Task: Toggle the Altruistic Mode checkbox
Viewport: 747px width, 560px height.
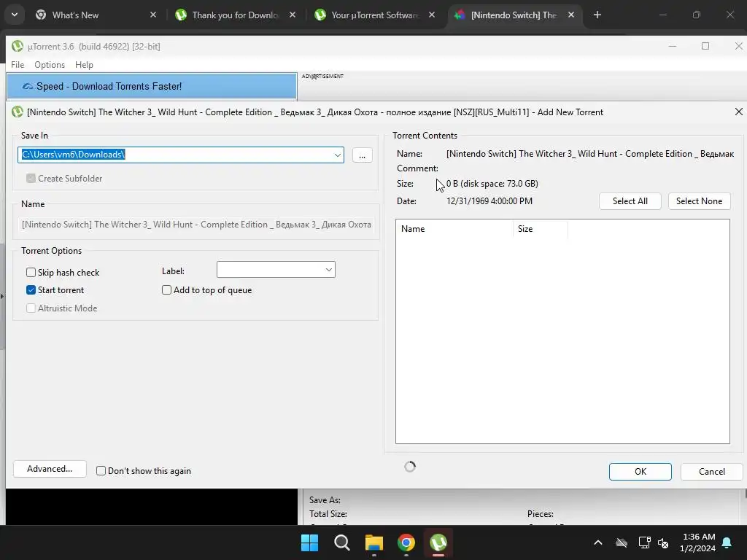Action: 31,308
